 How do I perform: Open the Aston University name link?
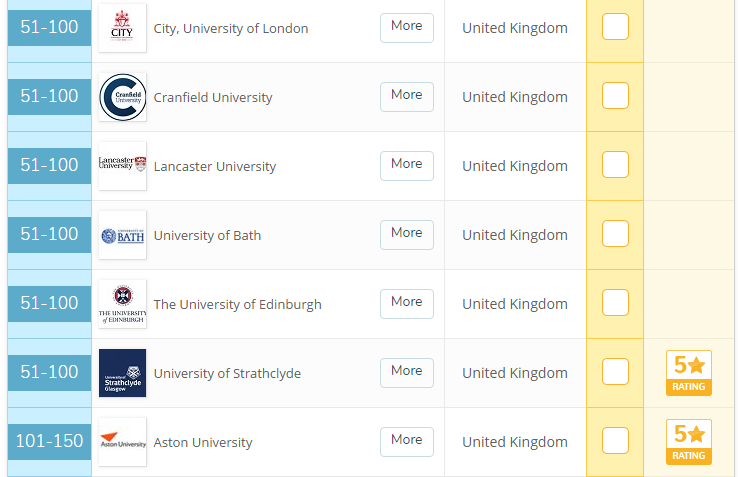203,443
